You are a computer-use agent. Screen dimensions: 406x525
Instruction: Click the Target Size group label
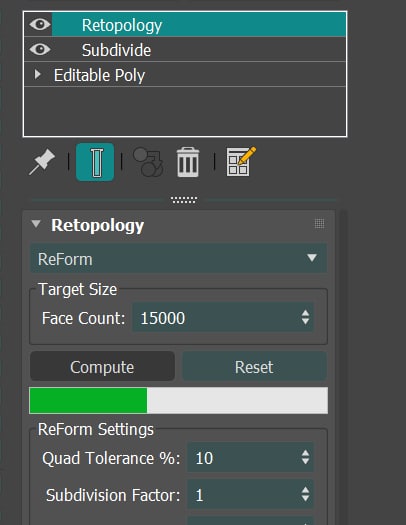coord(78,289)
